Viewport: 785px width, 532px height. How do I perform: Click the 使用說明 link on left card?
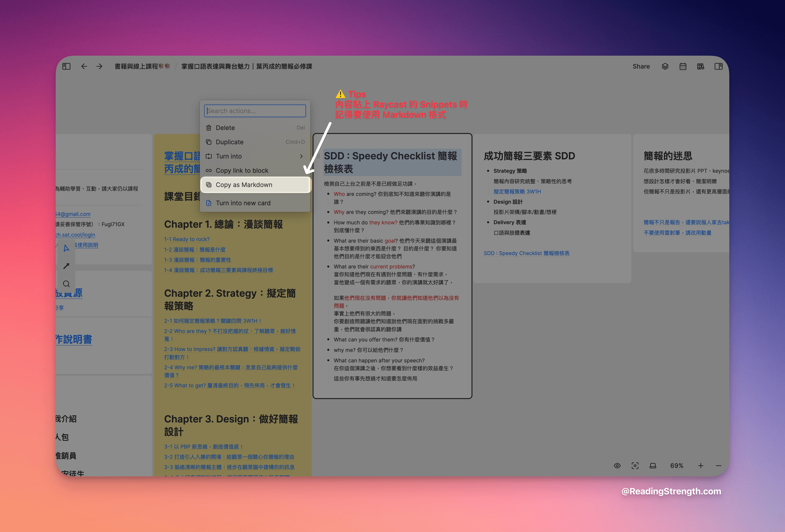click(87, 245)
